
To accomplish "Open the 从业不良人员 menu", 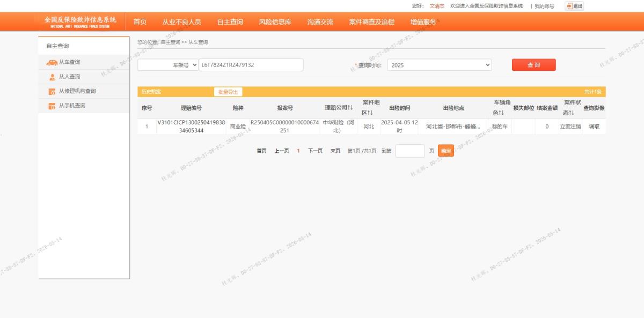I will 181,22.
